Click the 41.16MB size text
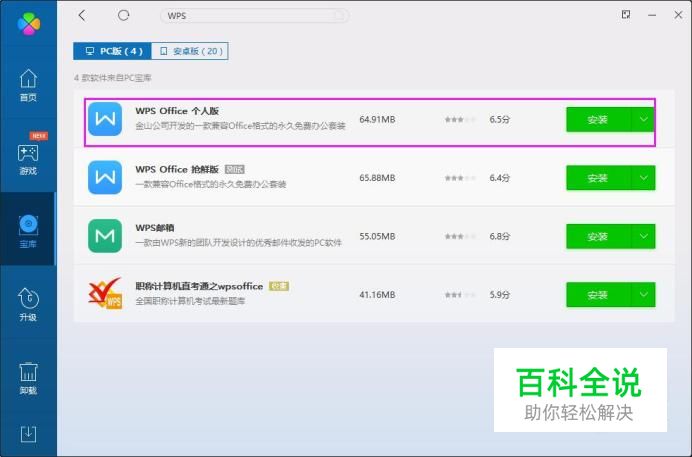Screen dimensions: 692x457 (x=377, y=295)
